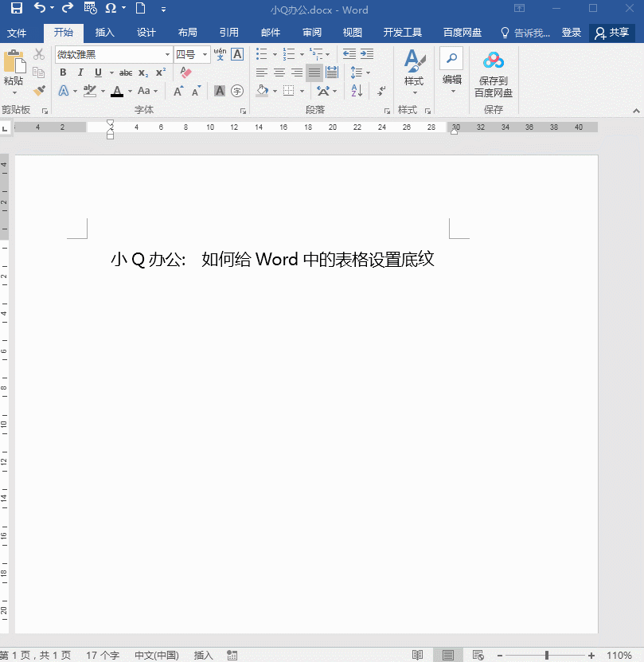Copy selection using the Copy icon

click(39, 72)
